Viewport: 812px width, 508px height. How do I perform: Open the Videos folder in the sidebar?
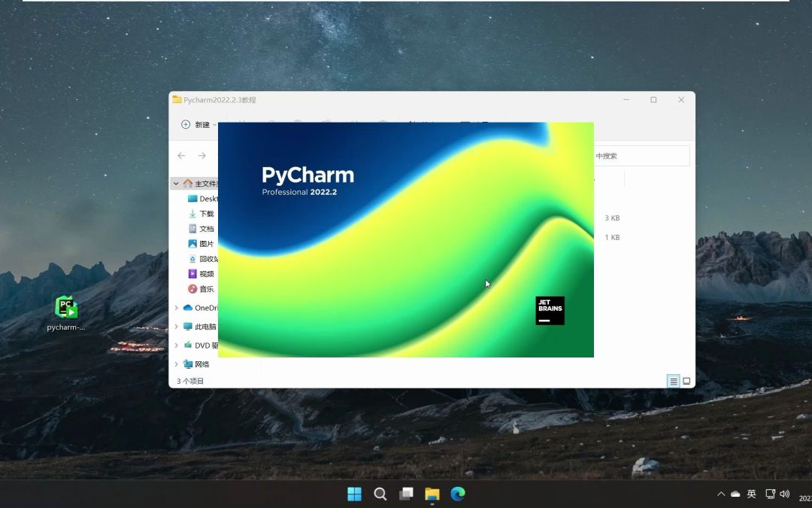(203, 273)
